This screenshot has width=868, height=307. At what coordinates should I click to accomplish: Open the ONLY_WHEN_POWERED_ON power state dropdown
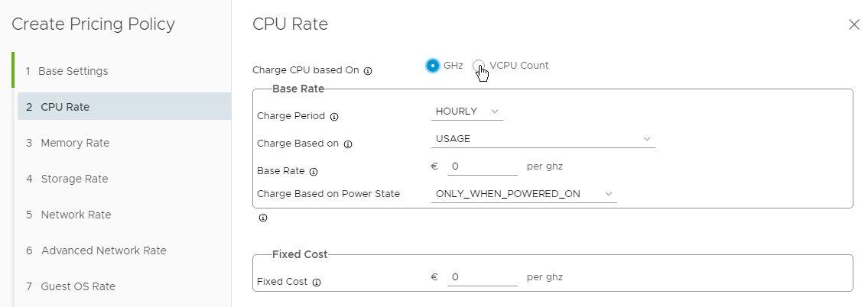point(524,194)
